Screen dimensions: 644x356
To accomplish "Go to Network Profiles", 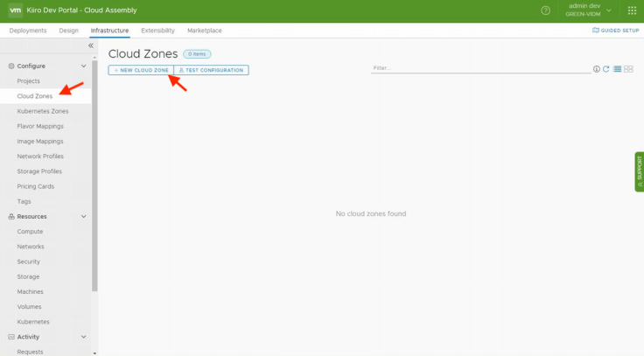I will point(40,157).
